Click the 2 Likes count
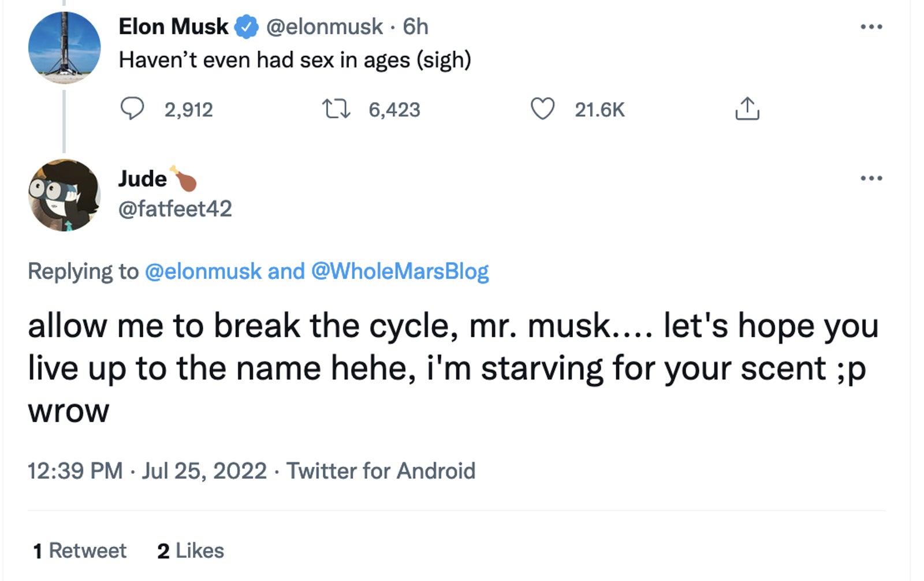Screen dimensions: 924x581 (x=191, y=550)
